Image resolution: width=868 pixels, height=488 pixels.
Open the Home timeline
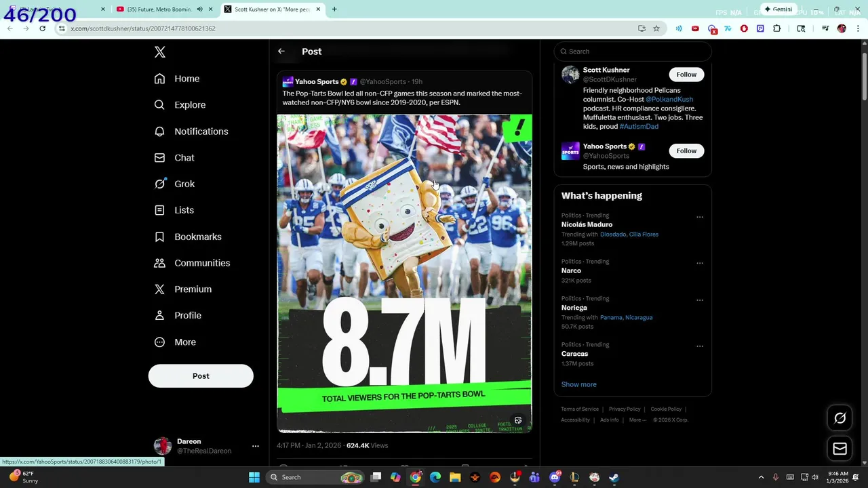177,79
